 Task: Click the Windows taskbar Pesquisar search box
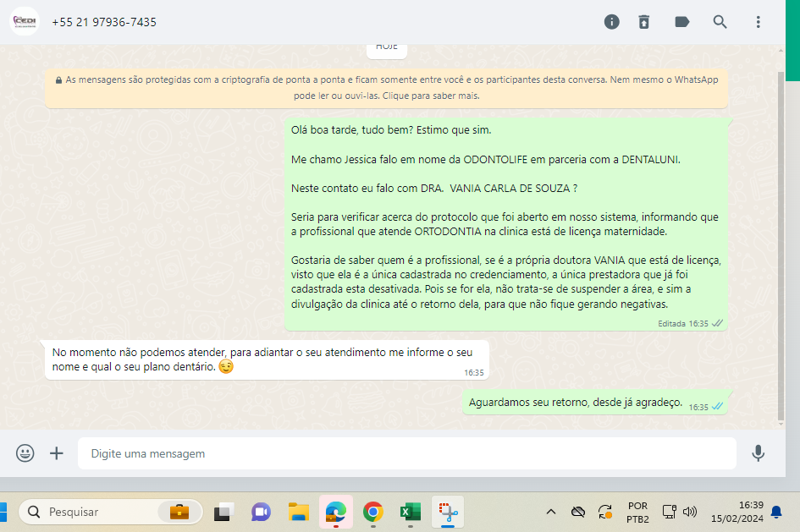tap(111, 512)
